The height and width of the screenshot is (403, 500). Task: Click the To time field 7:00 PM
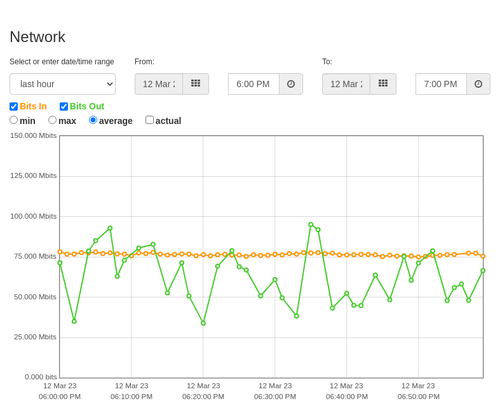(x=441, y=84)
